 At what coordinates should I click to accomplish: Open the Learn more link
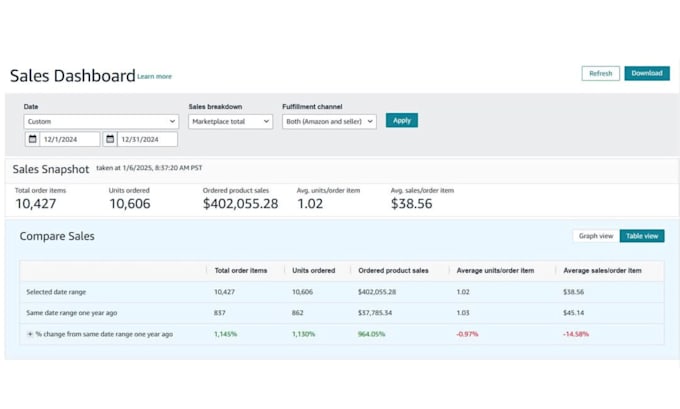click(x=154, y=77)
